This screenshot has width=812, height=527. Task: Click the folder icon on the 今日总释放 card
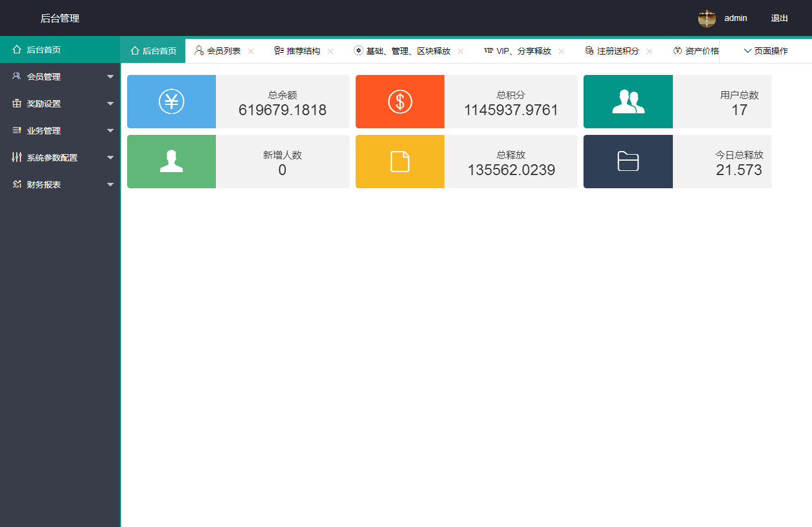click(x=628, y=161)
